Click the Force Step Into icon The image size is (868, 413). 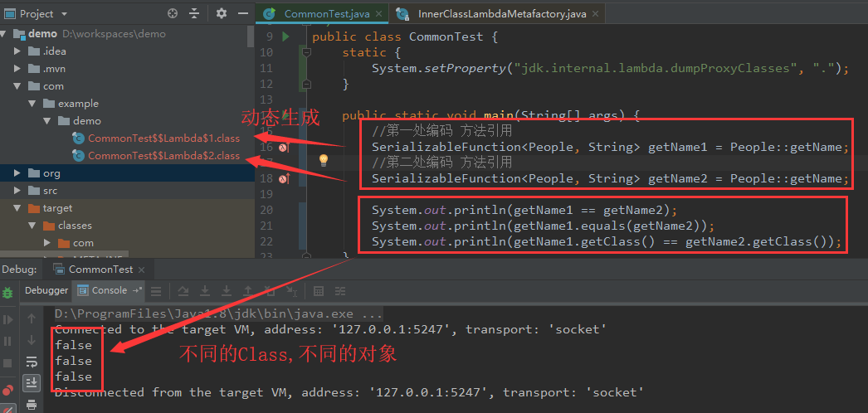[x=227, y=291]
